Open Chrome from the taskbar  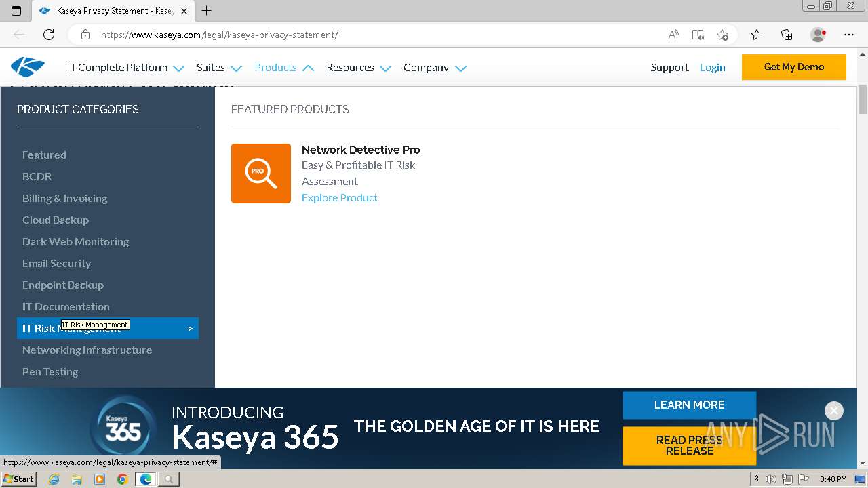122,479
